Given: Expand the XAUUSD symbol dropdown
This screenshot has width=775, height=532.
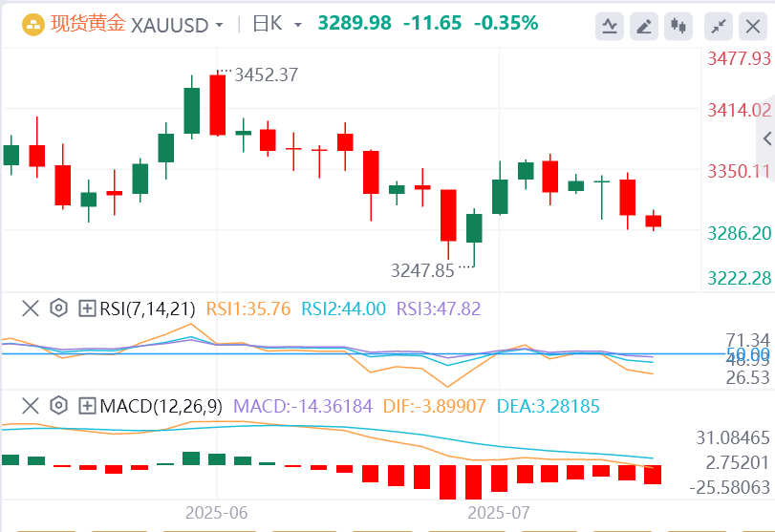Looking at the screenshot, I should point(219,25).
